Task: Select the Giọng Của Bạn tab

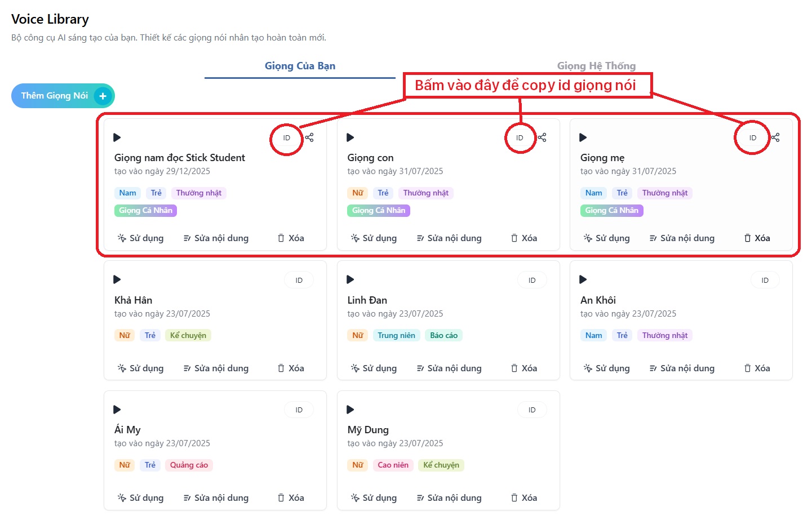Action: click(300, 66)
